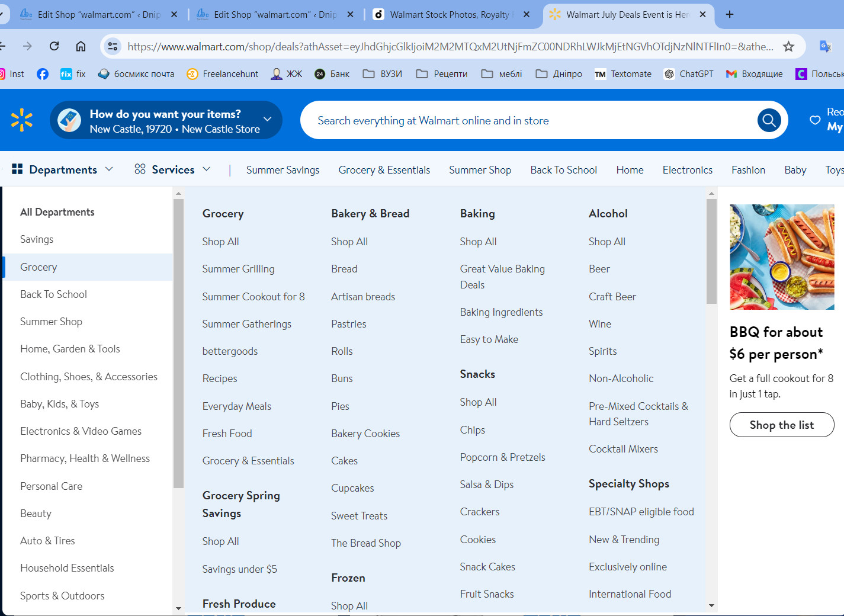Click the BBQ hot dogs promo image
Image resolution: width=844 pixels, height=616 pixels.
[x=782, y=257]
